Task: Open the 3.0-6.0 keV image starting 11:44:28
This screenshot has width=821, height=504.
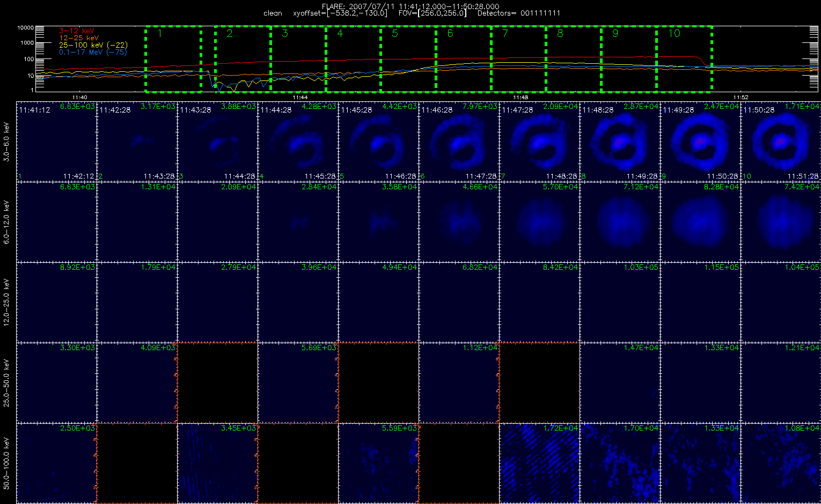Action: 298,142
